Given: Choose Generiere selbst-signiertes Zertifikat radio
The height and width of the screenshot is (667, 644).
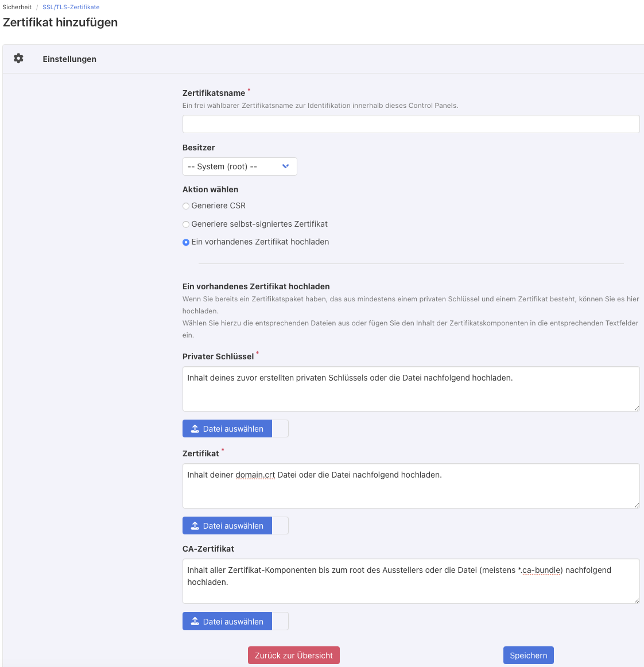Looking at the screenshot, I should coord(186,224).
